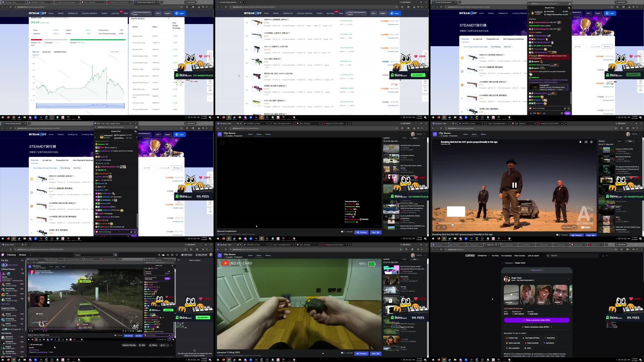This screenshot has width=644, height=362.
Task: Toggle More videos switch in Breaking Bad player
Action: (x=574, y=227)
